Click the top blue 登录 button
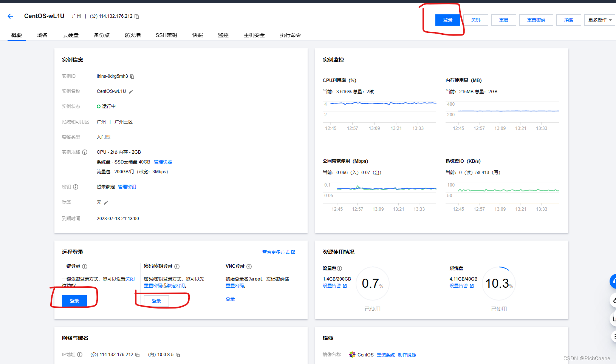The height and width of the screenshot is (364, 616). (448, 20)
